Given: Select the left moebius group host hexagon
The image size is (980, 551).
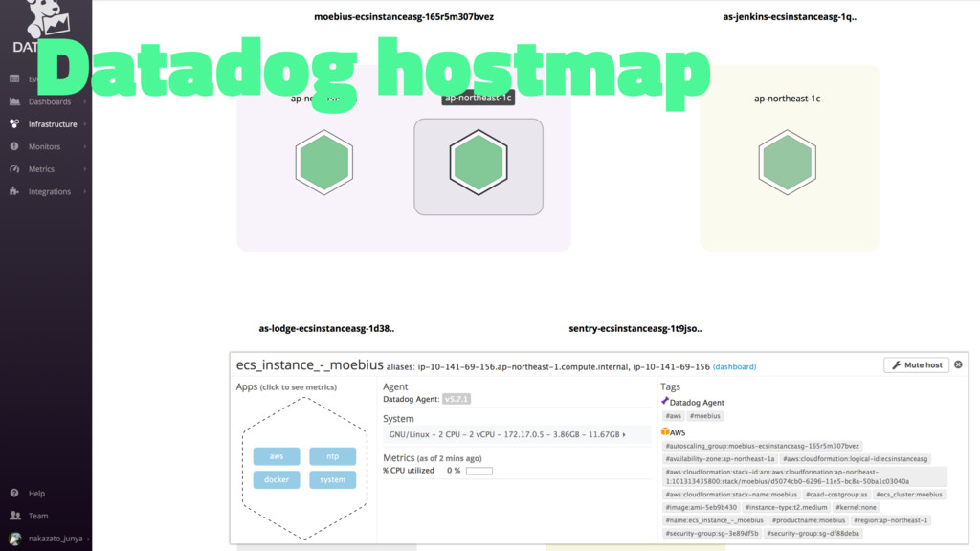Looking at the screenshot, I should click(x=323, y=163).
